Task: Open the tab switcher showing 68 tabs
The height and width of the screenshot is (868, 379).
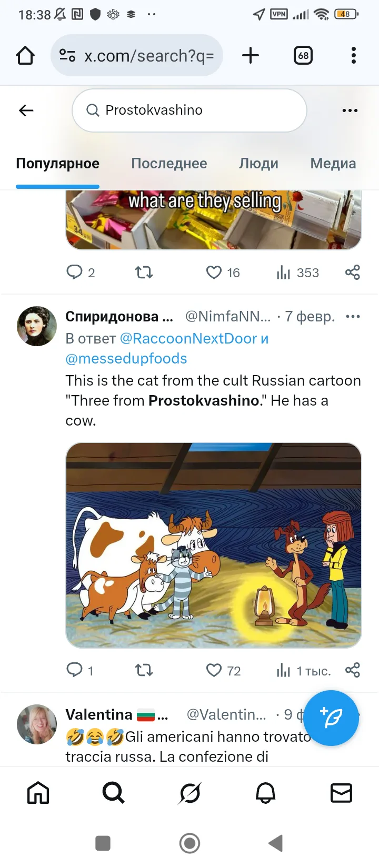Action: [303, 55]
